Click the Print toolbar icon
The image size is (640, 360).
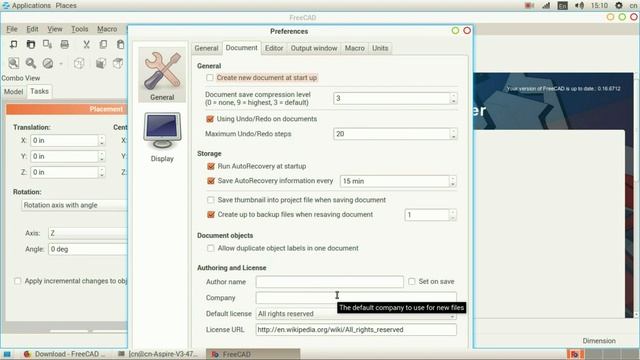(x=64, y=44)
